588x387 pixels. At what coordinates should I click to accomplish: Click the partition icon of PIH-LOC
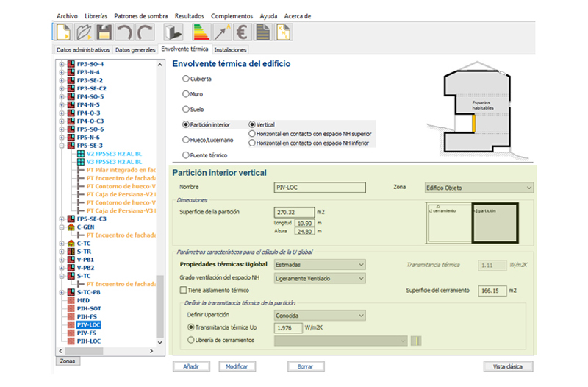click(x=71, y=341)
